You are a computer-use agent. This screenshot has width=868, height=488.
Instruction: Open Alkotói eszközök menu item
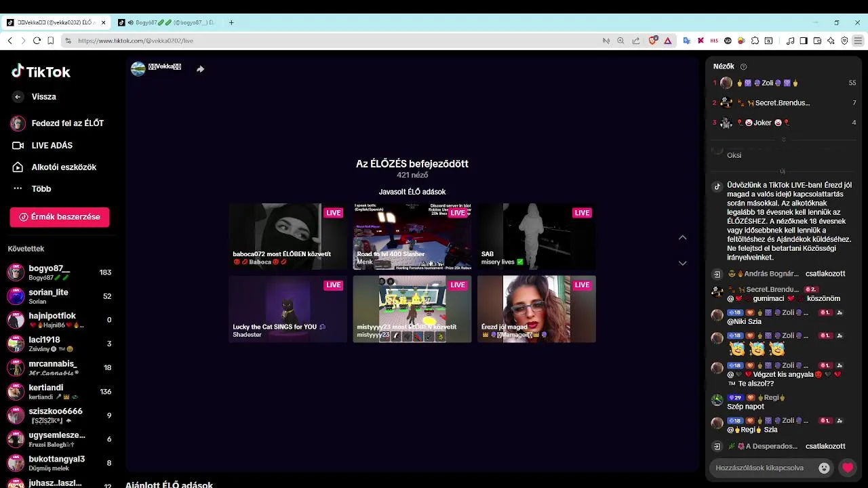click(54, 167)
